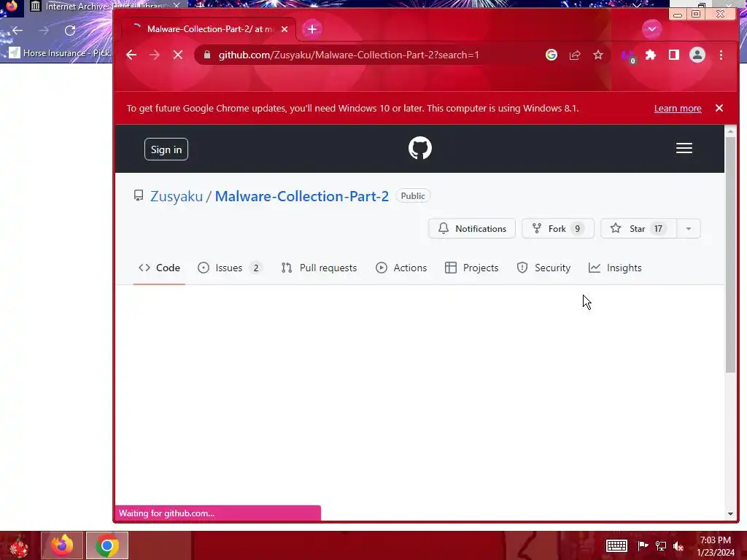Click the GitHub Octocat logo
This screenshot has width=747, height=560.
[x=419, y=148]
